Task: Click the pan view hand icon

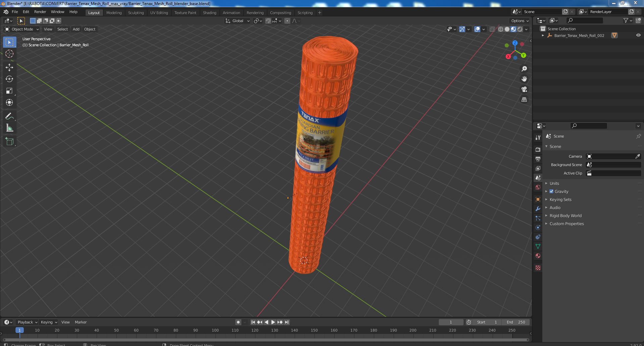Action: (x=524, y=79)
